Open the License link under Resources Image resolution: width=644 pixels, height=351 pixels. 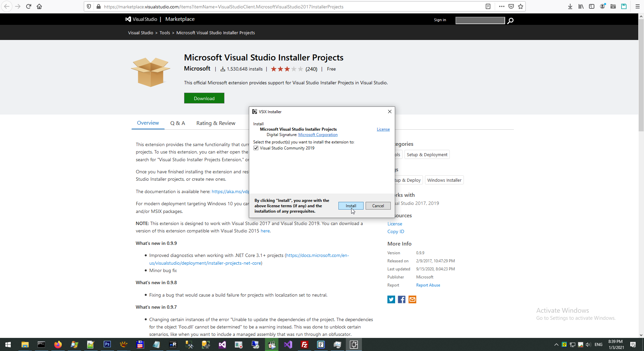coord(395,224)
